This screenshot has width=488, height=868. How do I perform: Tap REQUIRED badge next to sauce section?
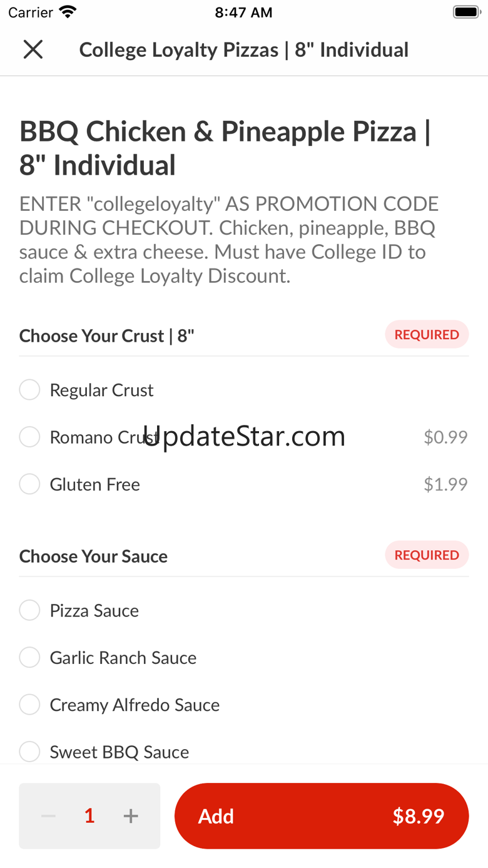click(427, 555)
